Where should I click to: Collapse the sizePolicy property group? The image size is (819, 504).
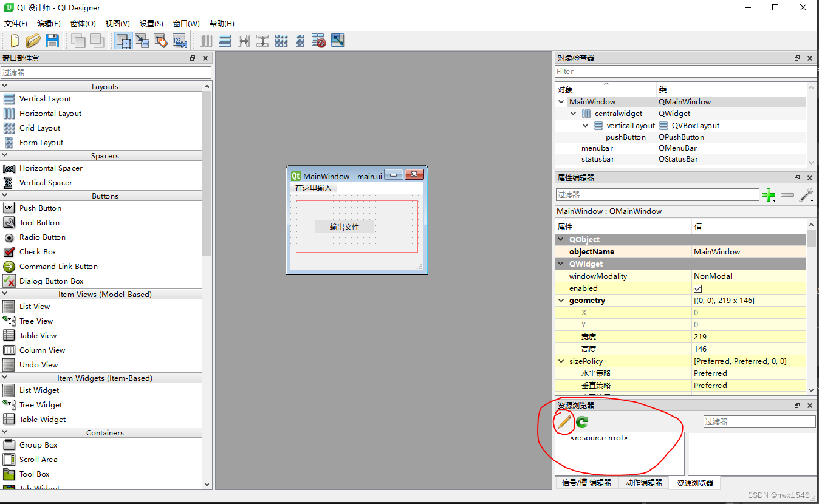(x=561, y=361)
